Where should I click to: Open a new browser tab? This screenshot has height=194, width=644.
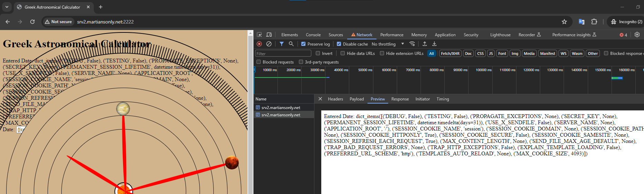[x=101, y=7]
